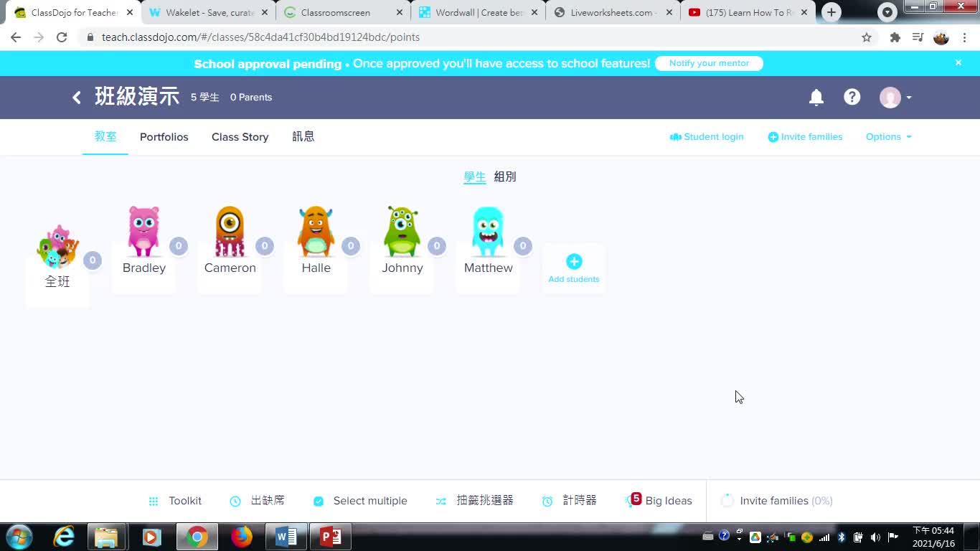
Task: Expand the Options dropdown
Action: tap(889, 137)
